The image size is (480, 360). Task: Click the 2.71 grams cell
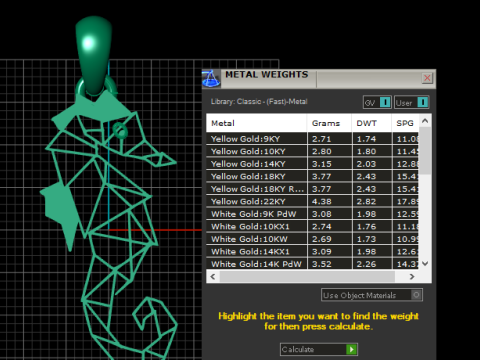pyautogui.click(x=329, y=139)
